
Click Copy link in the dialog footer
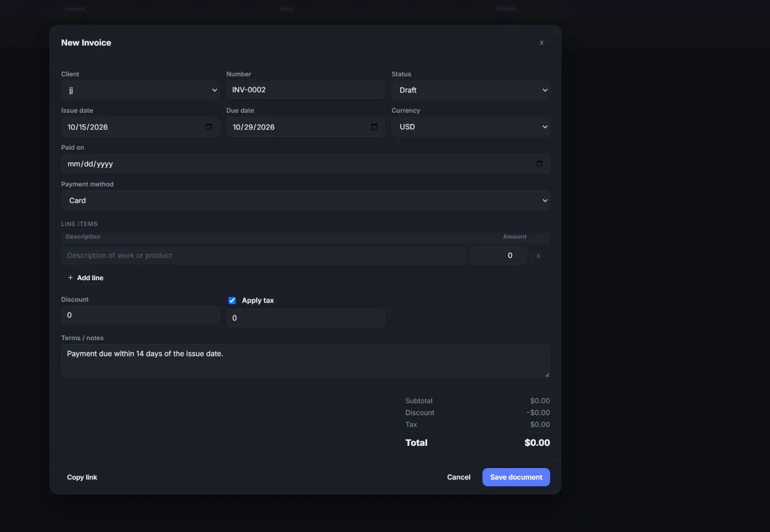point(82,477)
